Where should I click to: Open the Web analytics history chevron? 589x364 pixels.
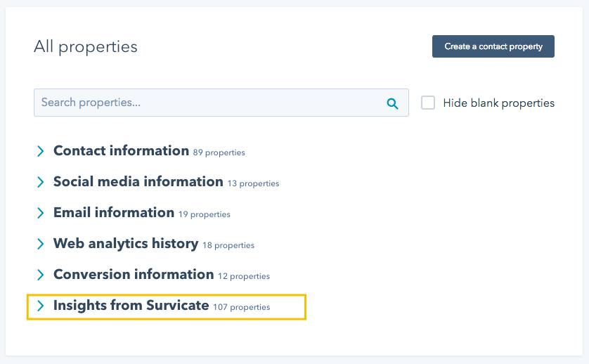40,244
